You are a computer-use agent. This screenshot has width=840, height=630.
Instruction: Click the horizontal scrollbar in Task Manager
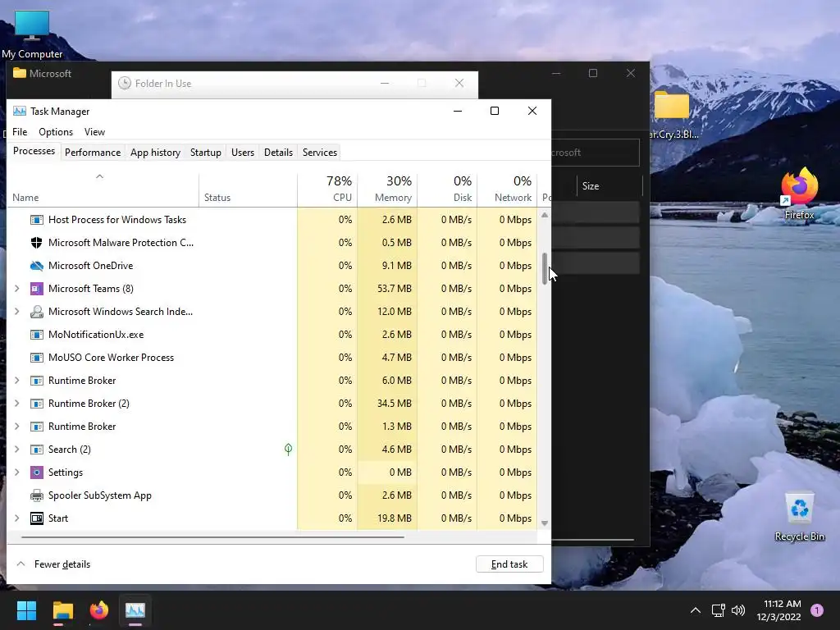tap(213, 536)
